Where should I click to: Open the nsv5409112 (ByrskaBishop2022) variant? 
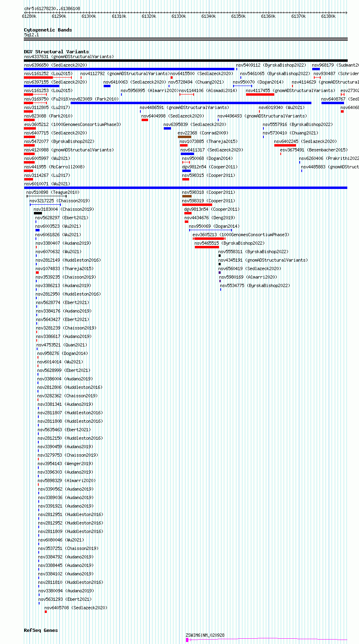pyautogui.click(x=271, y=65)
